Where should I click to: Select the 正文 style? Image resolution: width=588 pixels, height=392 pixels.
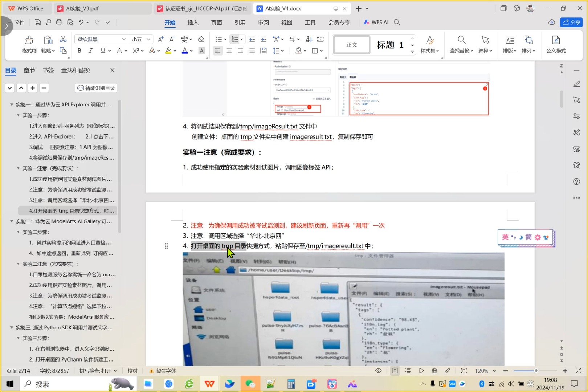(352, 45)
